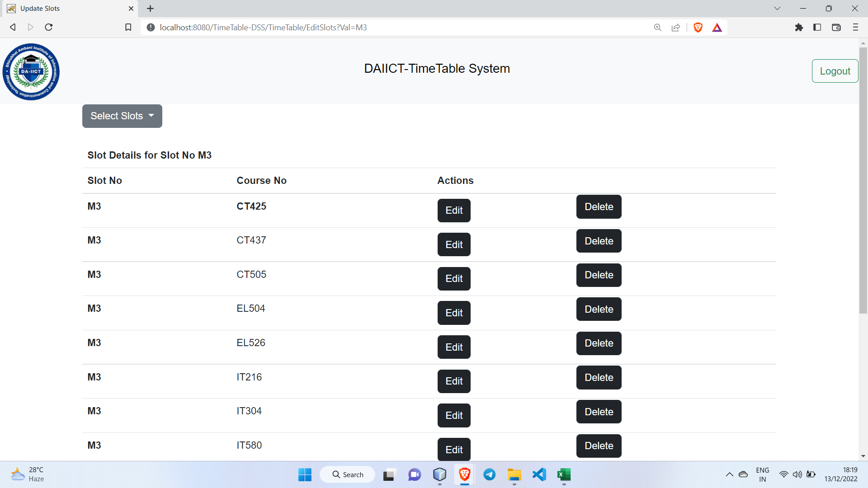Image resolution: width=868 pixels, height=488 pixels.
Task: Open Excel from the taskbar
Action: pos(564,474)
